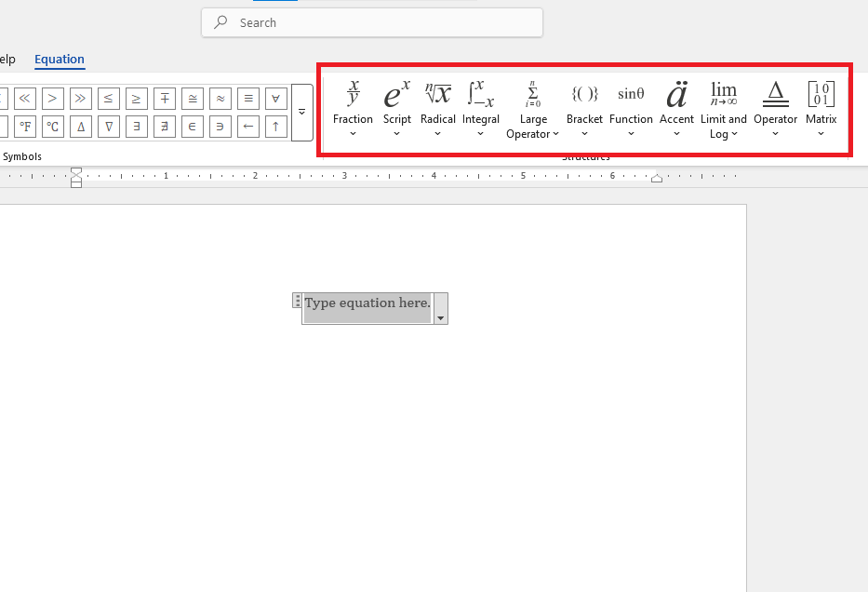Insert the approximately-equal (≅) symbol

point(192,99)
